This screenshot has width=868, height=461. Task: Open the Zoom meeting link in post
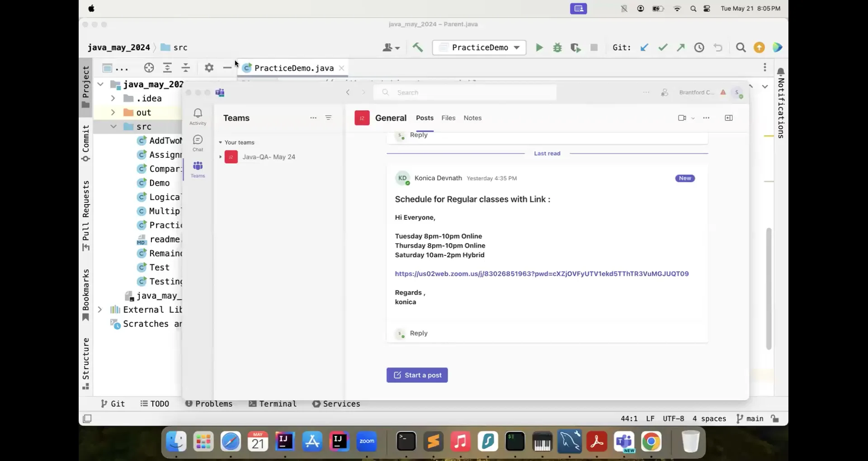[542, 273]
